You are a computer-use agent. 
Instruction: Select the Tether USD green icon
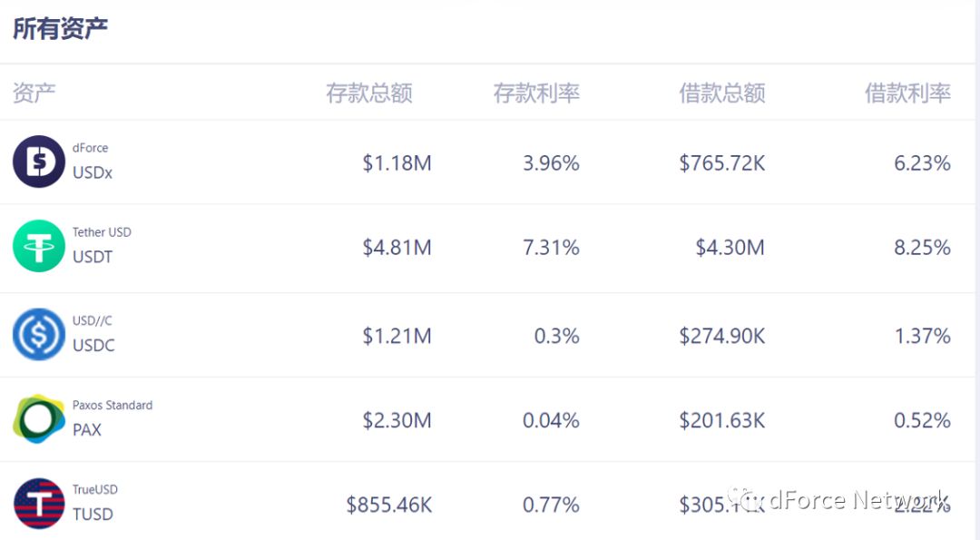[37, 246]
